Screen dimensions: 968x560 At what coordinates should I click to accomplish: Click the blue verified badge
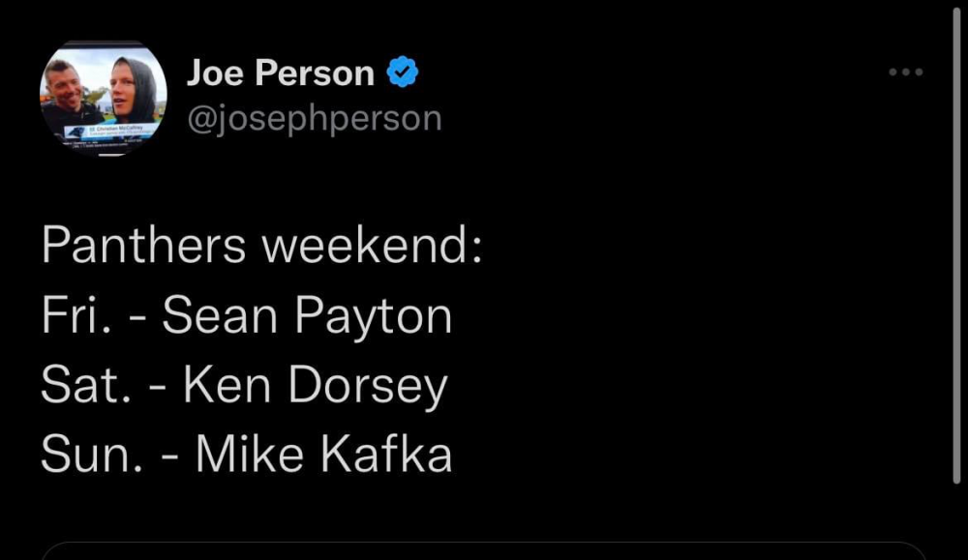pyautogui.click(x=403, y=73)
